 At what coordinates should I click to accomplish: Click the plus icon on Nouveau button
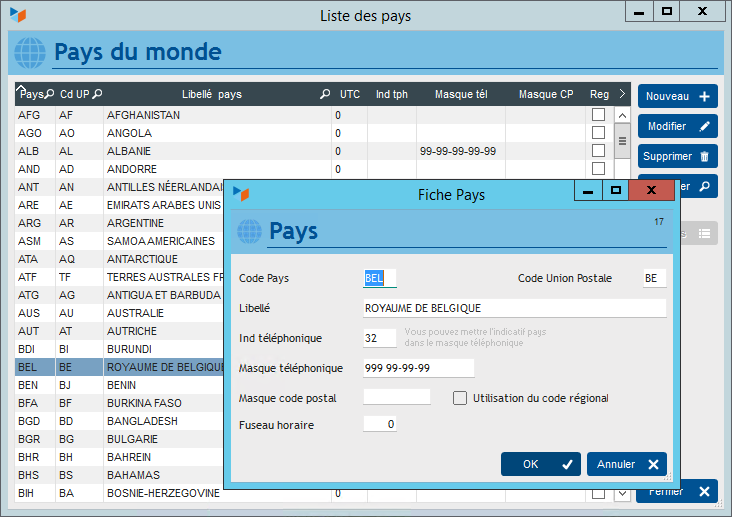coord(705,97)
